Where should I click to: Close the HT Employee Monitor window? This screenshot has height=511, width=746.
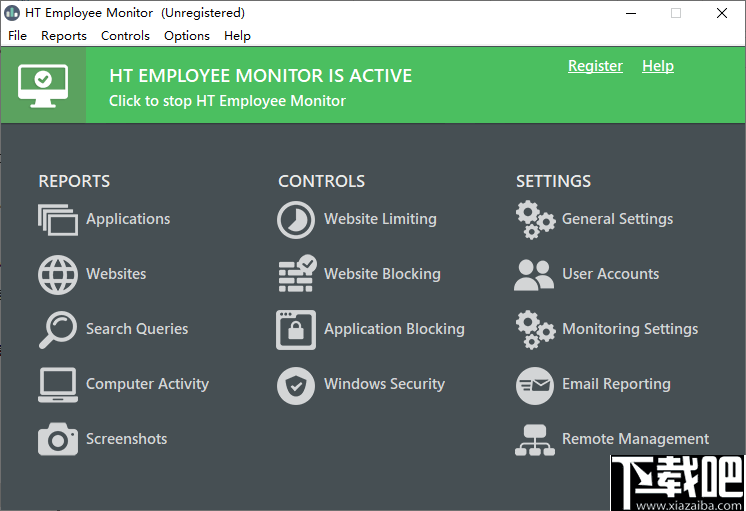722,13
